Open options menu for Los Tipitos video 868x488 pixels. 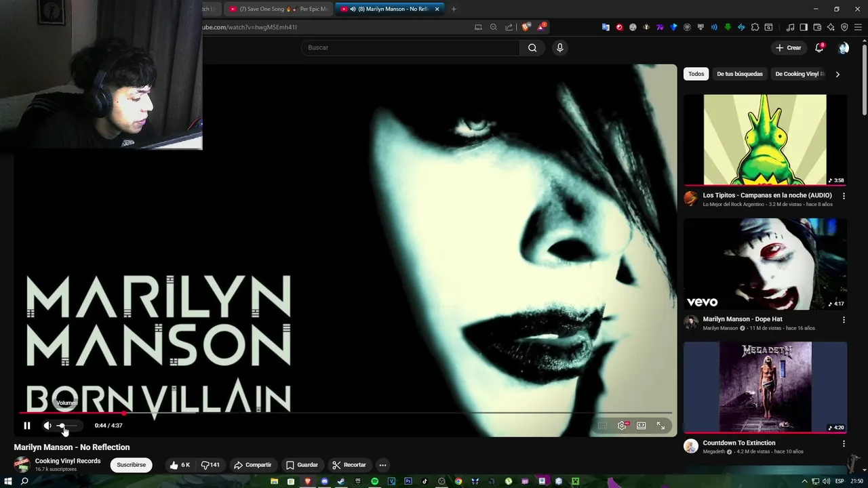point(844,196)
